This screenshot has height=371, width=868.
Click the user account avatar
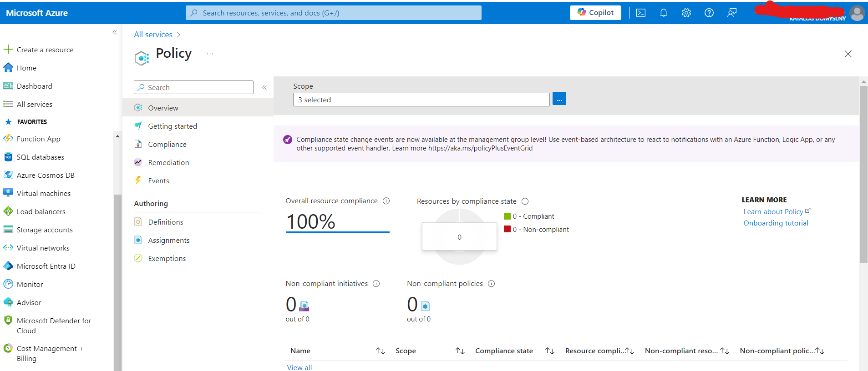857,13
